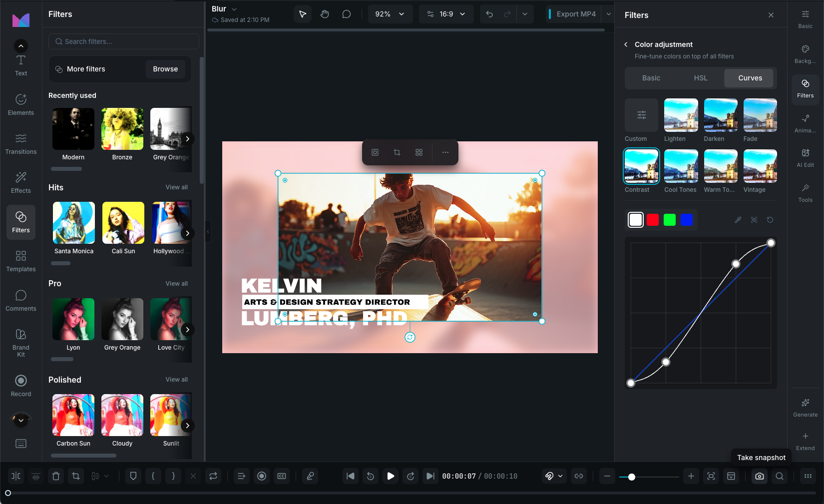The width and height of the screenshot is (824, 504).
Task: Click the Export MP4 button
Action: coord(572,14)
